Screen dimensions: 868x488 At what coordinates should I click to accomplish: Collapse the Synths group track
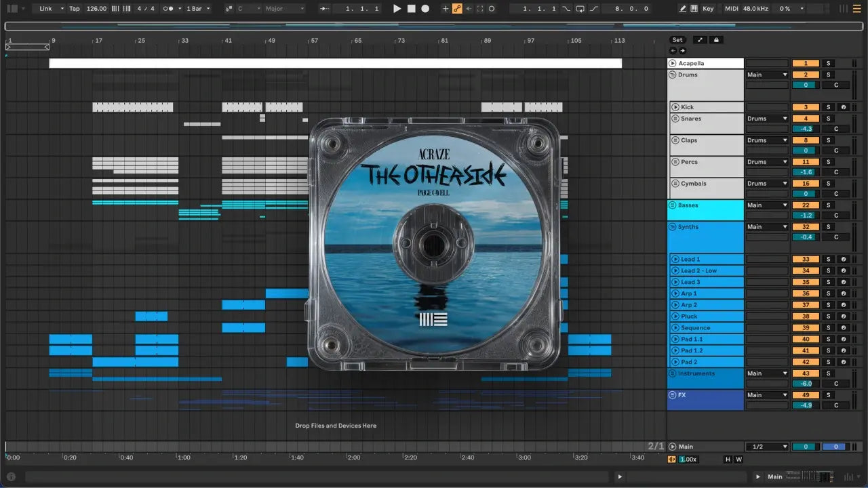(672, 227)
